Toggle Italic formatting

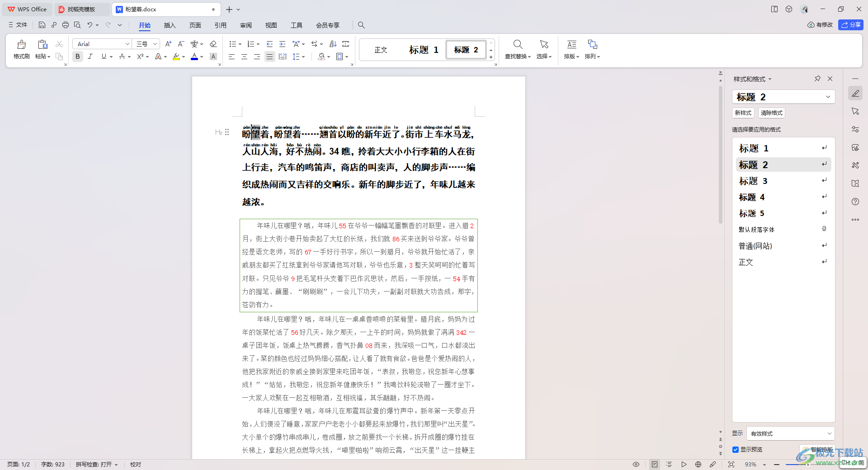coord(90,56)
